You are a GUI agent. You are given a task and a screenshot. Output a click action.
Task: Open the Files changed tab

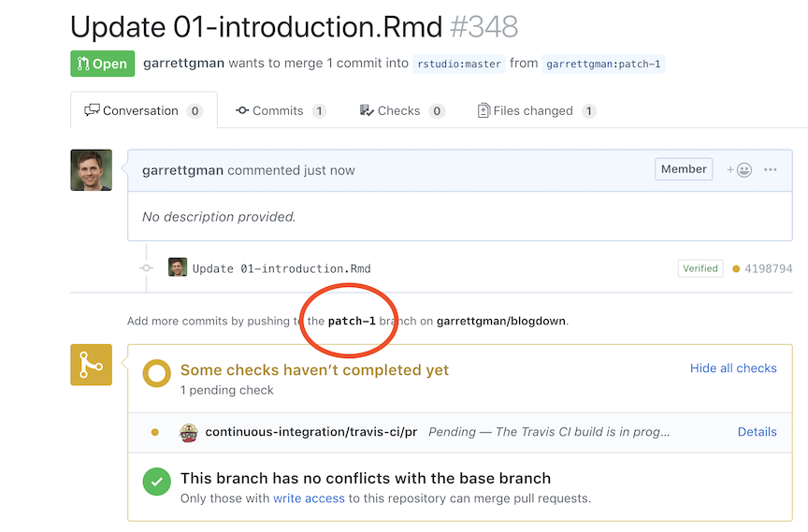532,110
